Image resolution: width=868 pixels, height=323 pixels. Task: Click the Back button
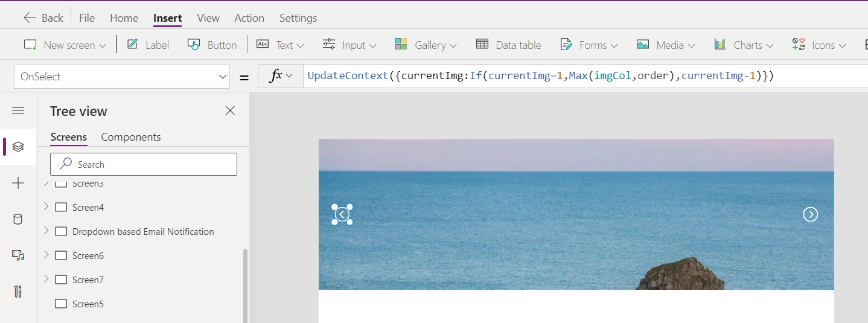pos(43,18)
